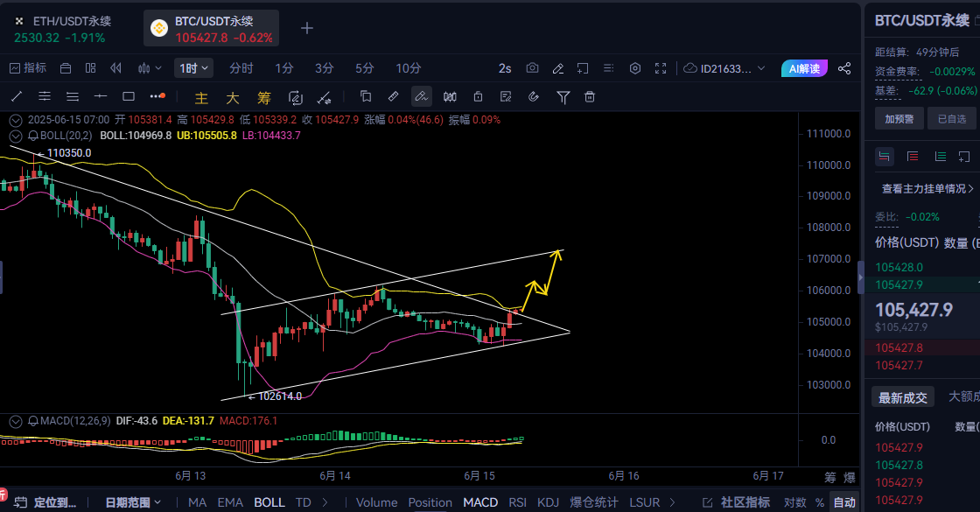Click the rewind replay icon
Screen dimensions: 980x512
pos(115,68)
